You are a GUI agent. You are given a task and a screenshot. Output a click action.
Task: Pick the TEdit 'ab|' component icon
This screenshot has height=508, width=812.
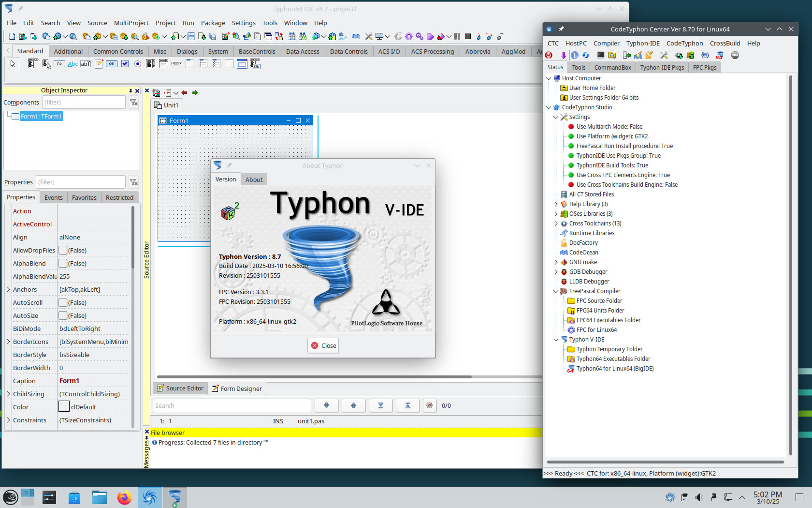(86, 64)
